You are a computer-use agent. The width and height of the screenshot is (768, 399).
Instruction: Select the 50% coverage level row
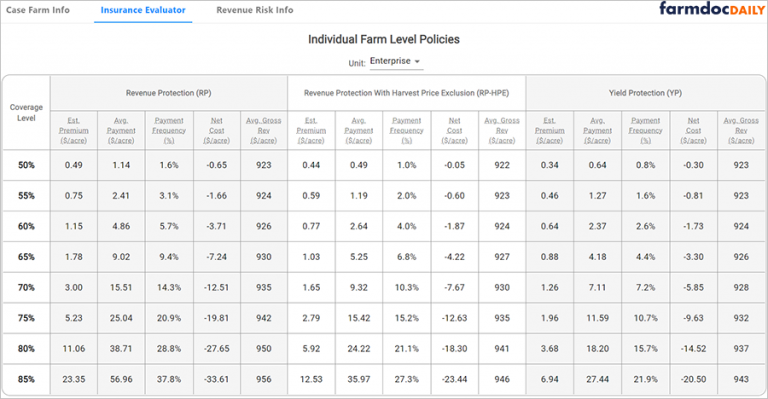pos(384,165)
